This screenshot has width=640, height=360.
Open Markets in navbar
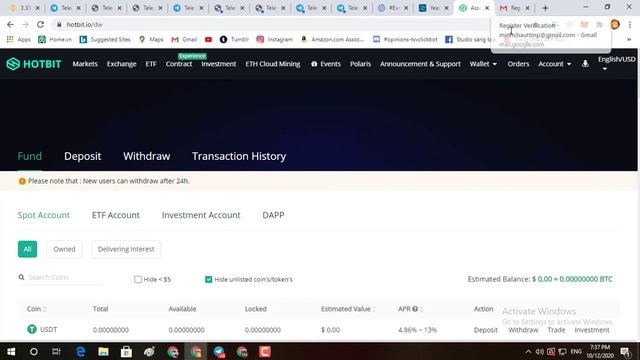85,64
